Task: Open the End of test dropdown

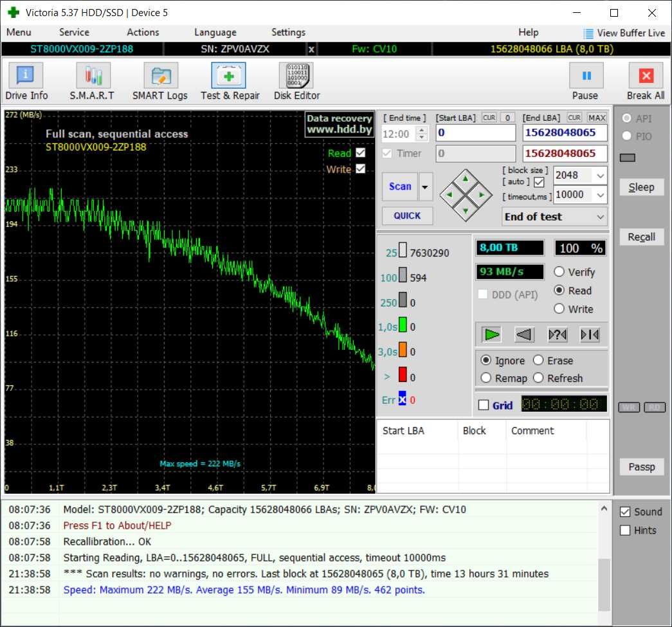Action: click(600, 217)
